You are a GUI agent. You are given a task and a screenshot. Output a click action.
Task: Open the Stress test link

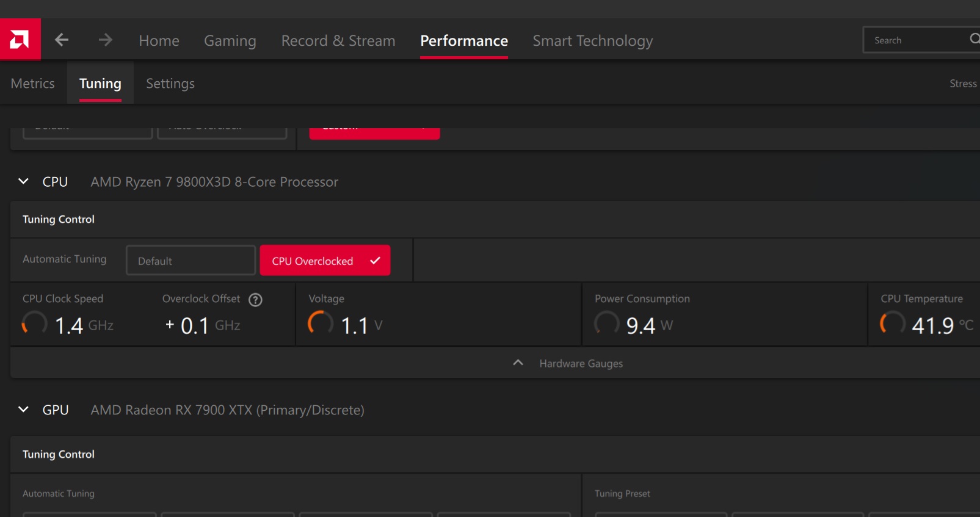click(964, 84)
